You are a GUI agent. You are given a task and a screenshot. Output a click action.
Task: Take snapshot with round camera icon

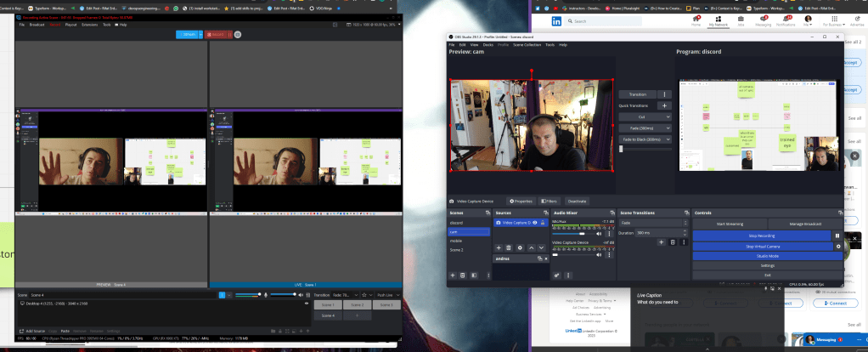tap(238, 34)
